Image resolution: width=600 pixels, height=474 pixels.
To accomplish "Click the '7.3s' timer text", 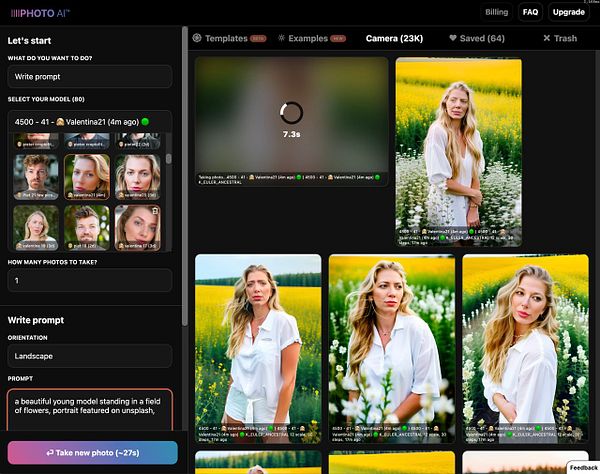I will click(292, 134).
